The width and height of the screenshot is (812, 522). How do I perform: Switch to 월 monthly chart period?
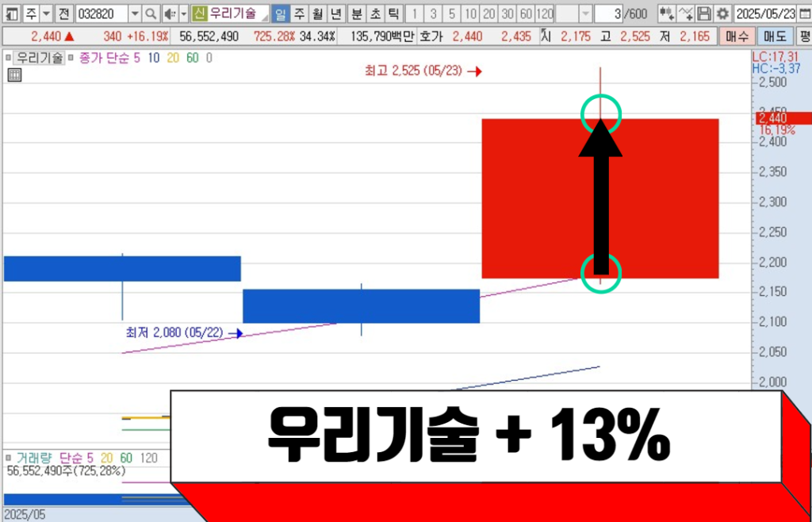tap(317, 13)
